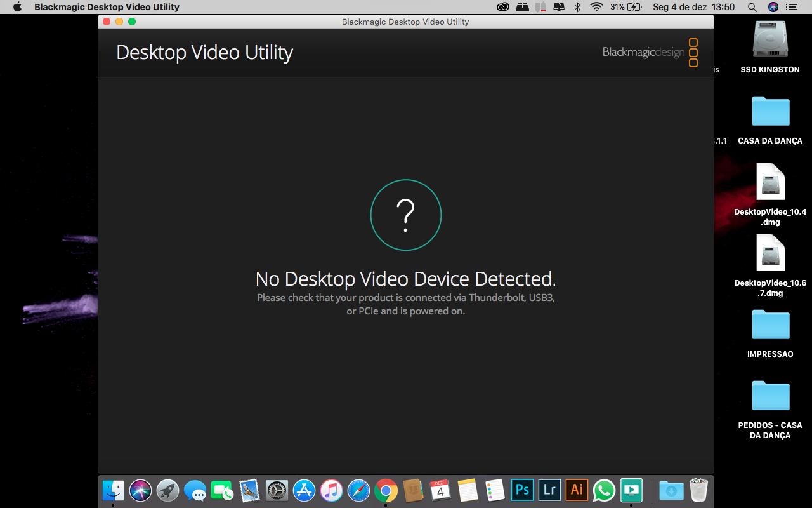
Task: Open the Bluetooth status menu
Action: [577, 7]
